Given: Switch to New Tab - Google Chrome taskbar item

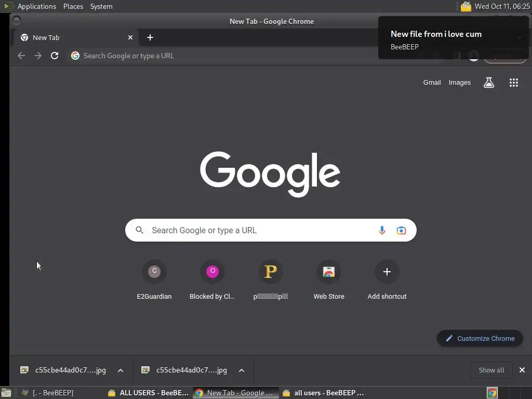Looking at the screenshot, I should click(x=236, y=393).
